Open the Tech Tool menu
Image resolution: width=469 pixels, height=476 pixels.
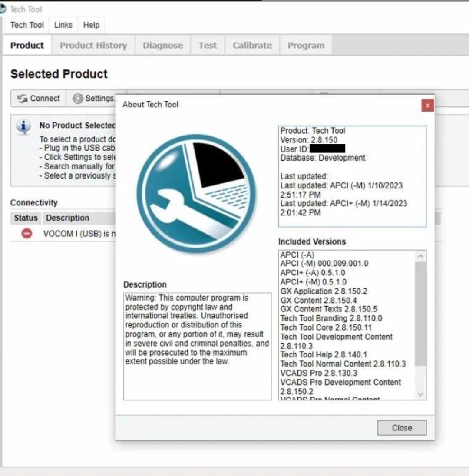26,25
